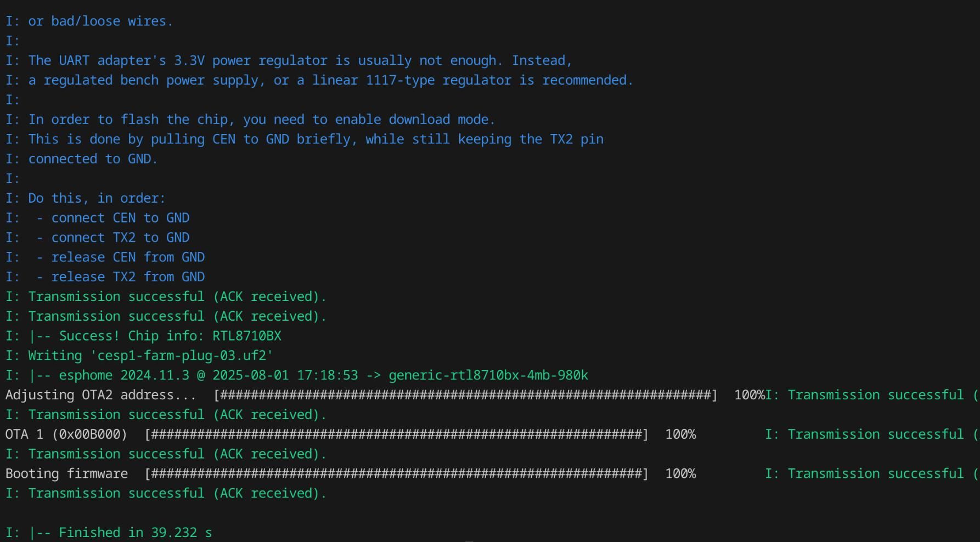Screen dimensions: 980x542
Task: Click the "Booting firmware" progress bar
Action: point(396,474)
